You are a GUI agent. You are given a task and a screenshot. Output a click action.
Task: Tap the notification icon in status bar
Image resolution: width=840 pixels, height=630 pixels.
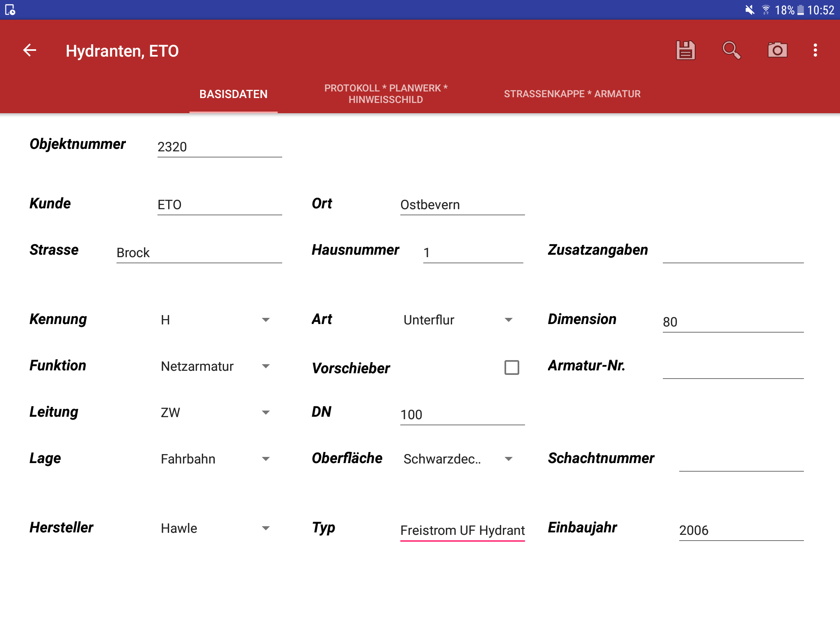tap(10, 10)
